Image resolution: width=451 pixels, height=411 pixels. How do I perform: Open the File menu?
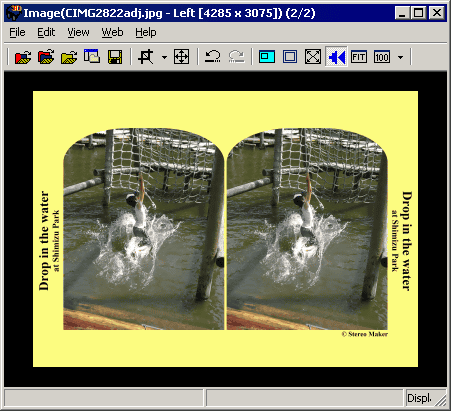tap(17, 32)
